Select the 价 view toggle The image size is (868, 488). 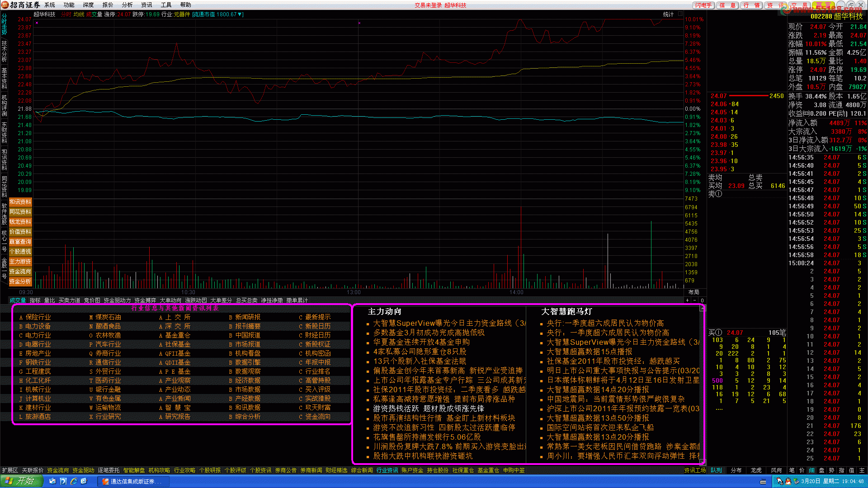pos(802,470)
